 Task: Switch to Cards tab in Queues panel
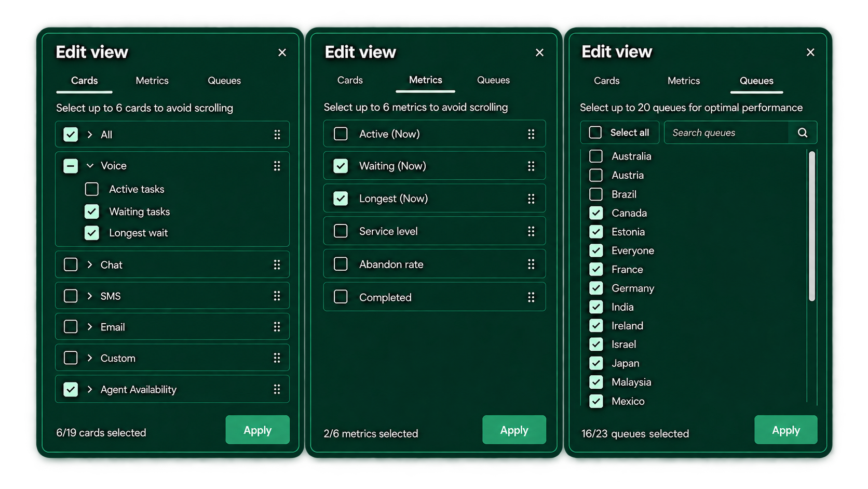coord(606,81)
